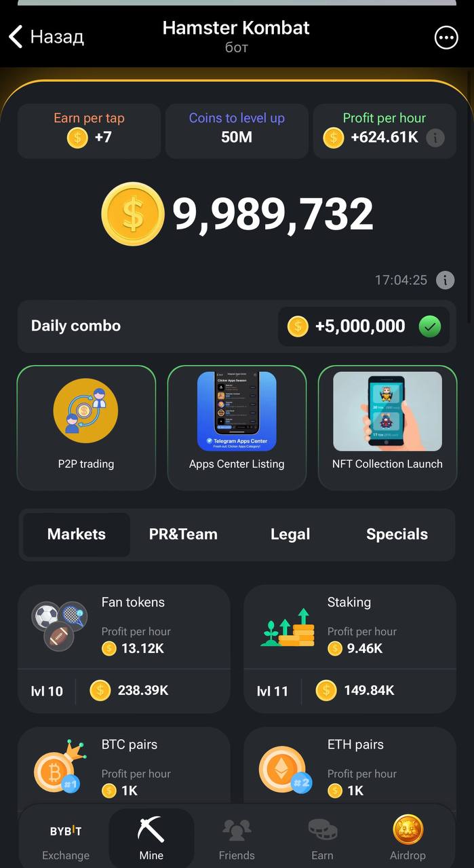Viewport: 474px width, 868px height.
Task: Select the Markets tab
Action: tap(77, 534)
